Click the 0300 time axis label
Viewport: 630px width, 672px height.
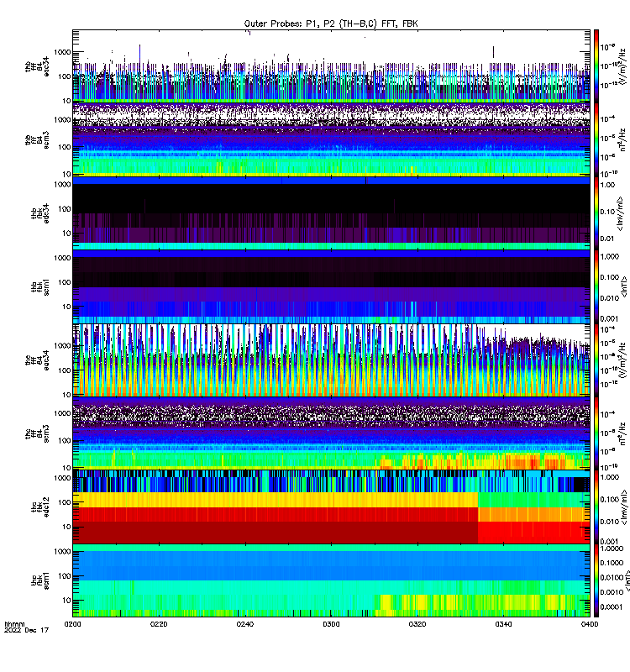[x=331, y=624]
